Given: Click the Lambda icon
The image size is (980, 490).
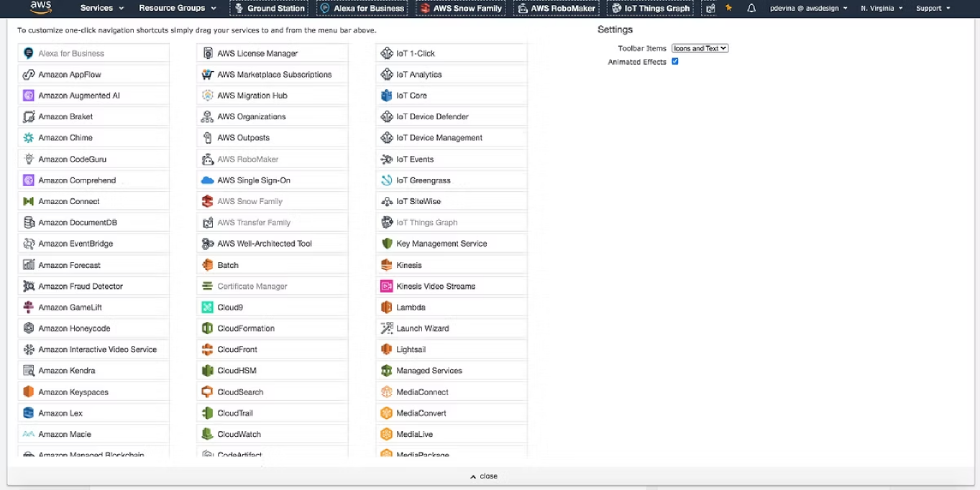Looking at the screenshot, I should 387,307.
